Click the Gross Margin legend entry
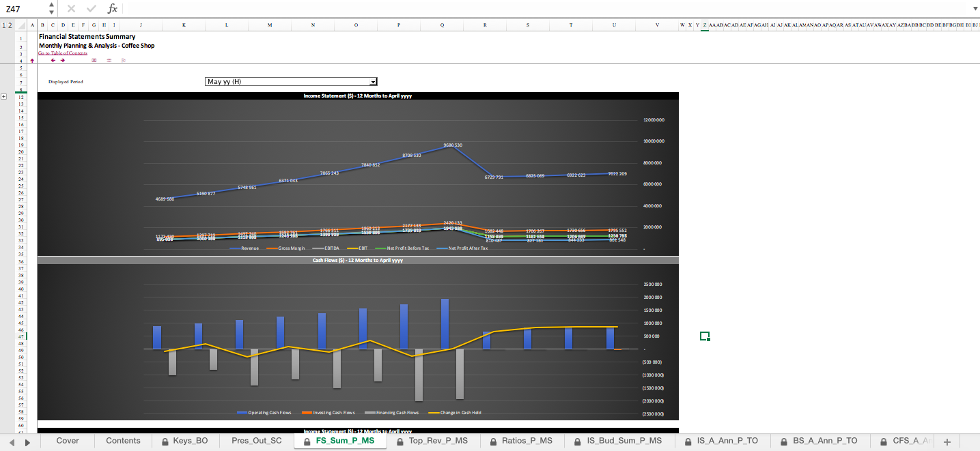The image size is (980, 451). tap(285, 248)
